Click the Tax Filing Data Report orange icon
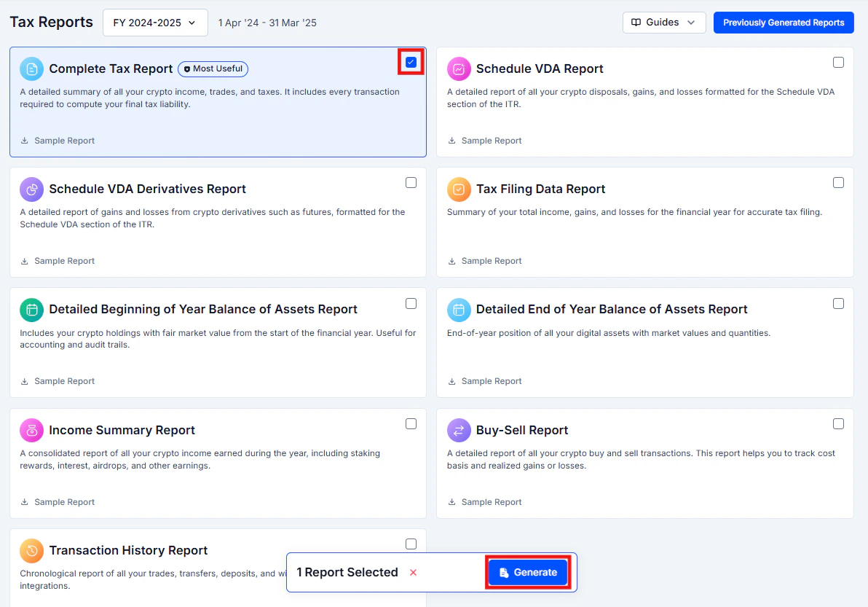Image resolution: width=868 pixels, height=607 pixels. (459, 189)
